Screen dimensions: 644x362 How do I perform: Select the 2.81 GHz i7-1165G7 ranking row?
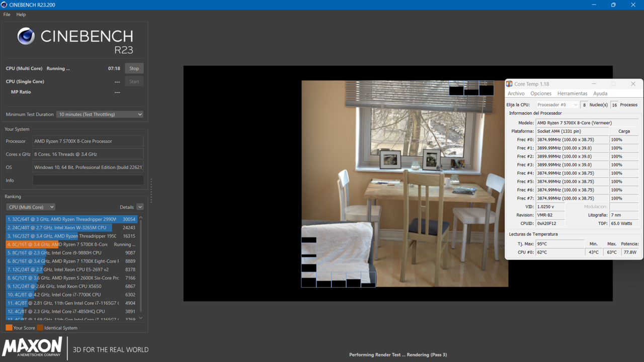pyautogui.click(x=71, y=303)
